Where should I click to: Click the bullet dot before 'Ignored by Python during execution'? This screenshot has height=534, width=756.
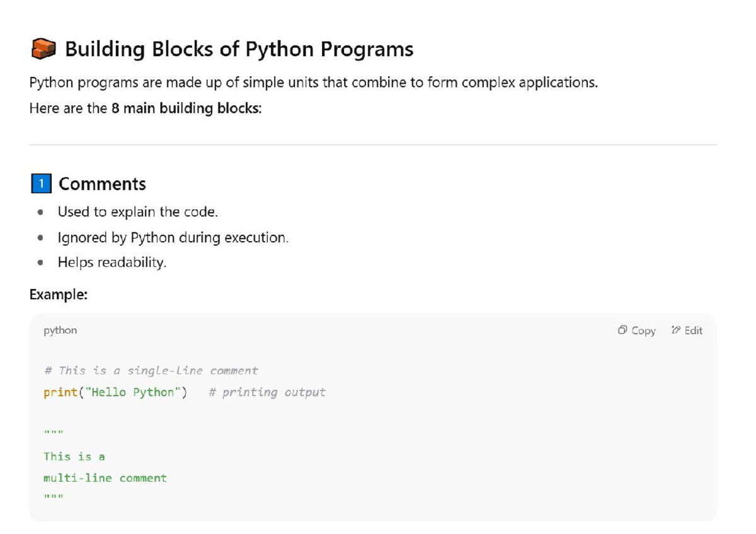40,237
